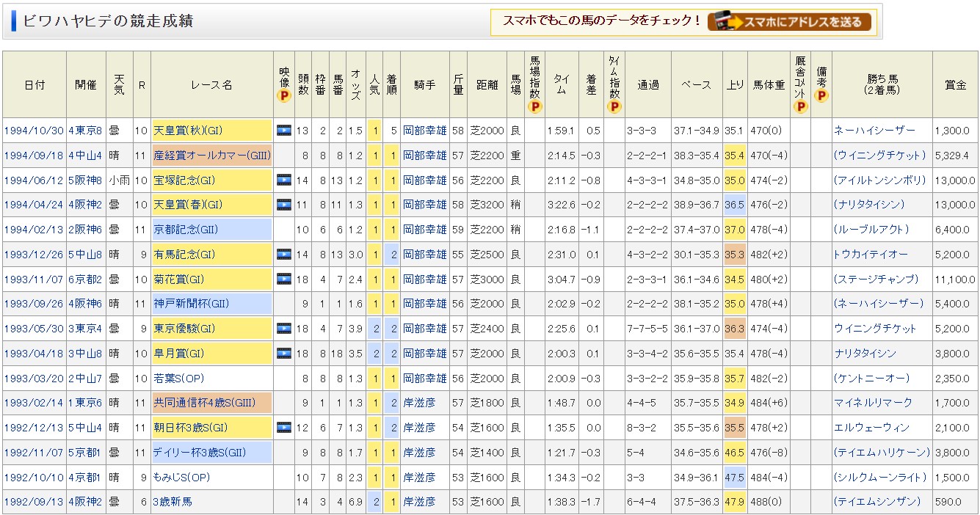Play video for 天皇賞(秋)(GI) race

pos(284,131)
